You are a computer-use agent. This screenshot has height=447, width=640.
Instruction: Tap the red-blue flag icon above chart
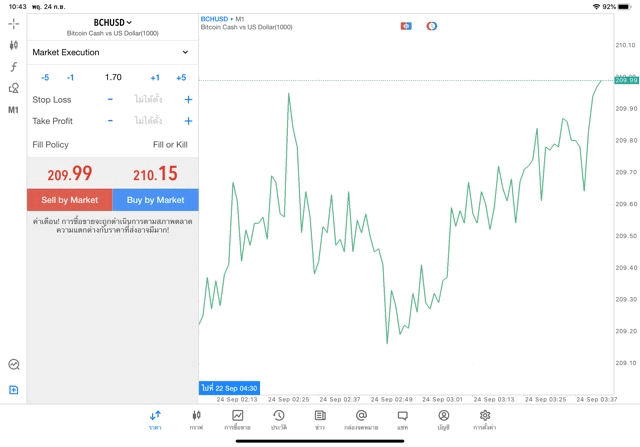[406, 26]
